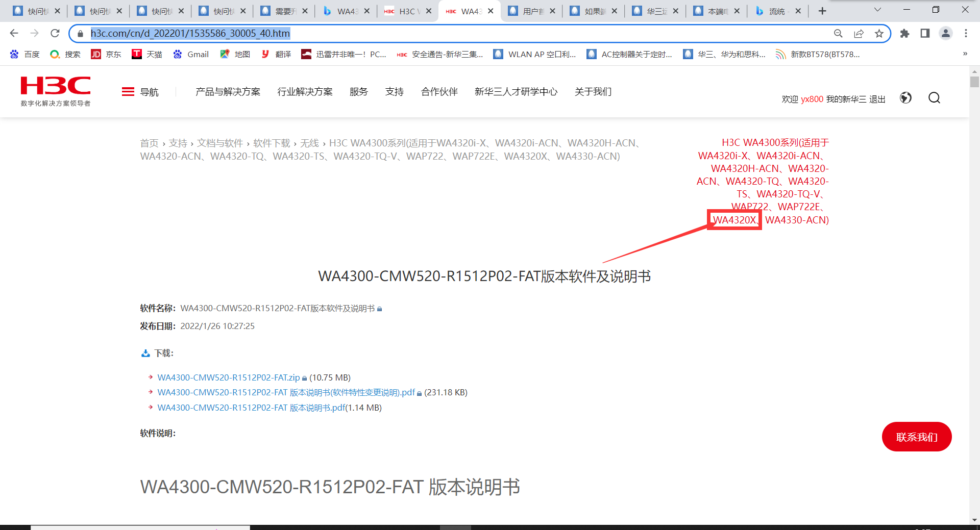Open the Gmail bookmark
980x530 pixels.
[x=191, y=54]
